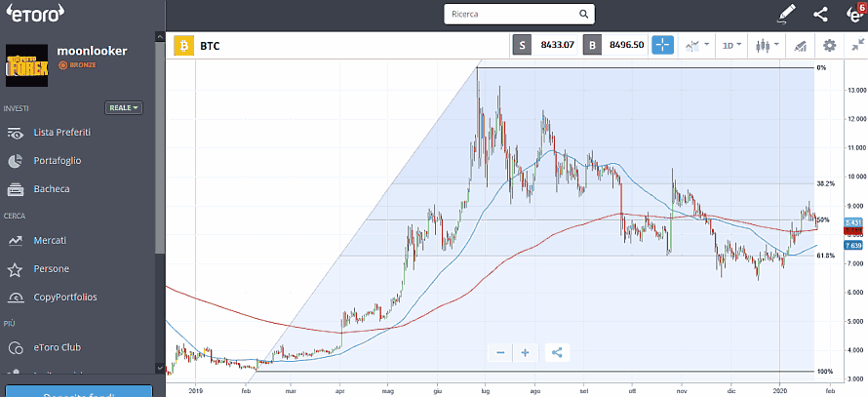This screenshot has width=868, height=397.
Task: Click the 61.8% Fibonacci level label
Action: point(824,256)
